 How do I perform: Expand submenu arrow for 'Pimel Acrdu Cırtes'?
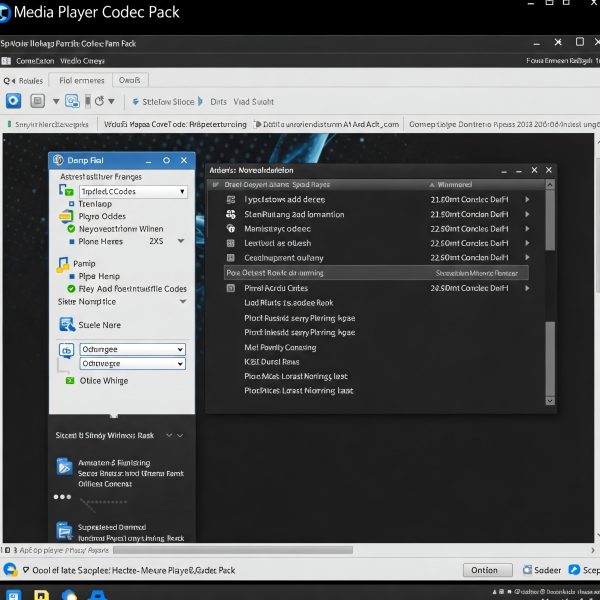[527, 288]
